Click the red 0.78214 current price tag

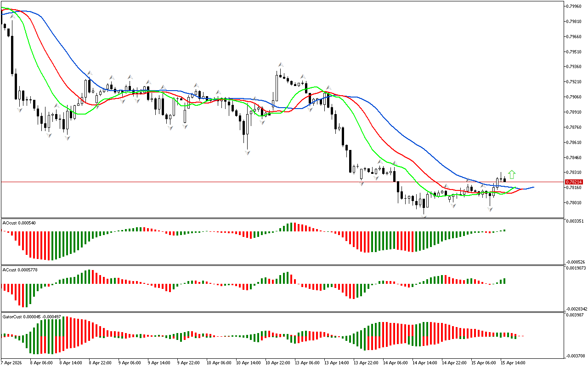[x=574, y=182]
